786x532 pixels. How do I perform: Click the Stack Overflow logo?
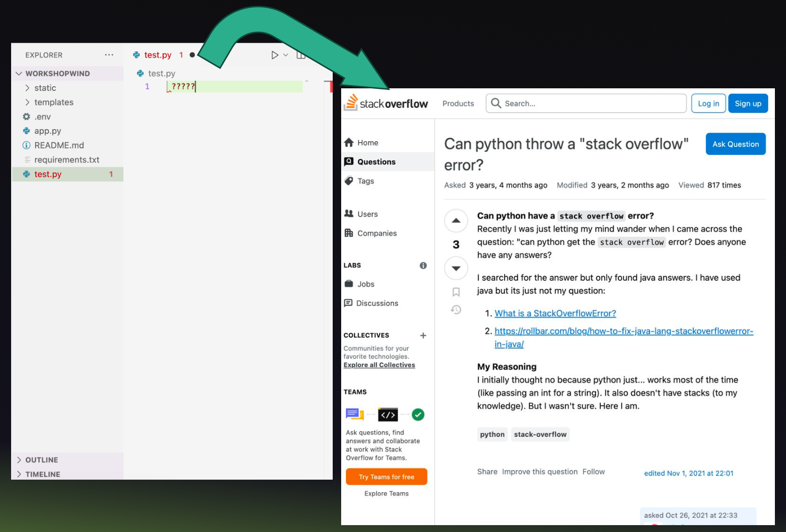pyautogui.click(x=386, y=103)
